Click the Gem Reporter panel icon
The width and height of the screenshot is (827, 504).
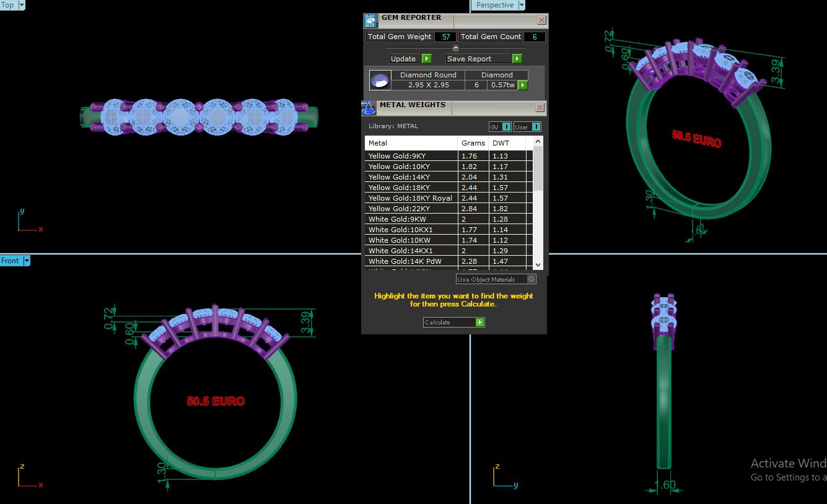click(370, 20)
